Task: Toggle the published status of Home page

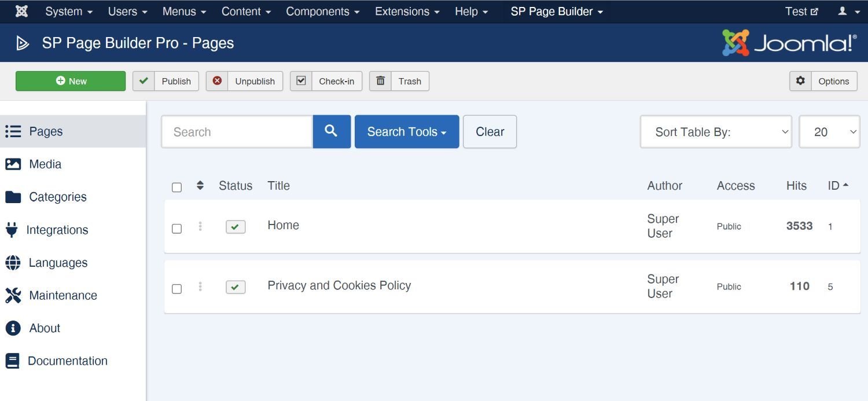Action: coord(235,227)
